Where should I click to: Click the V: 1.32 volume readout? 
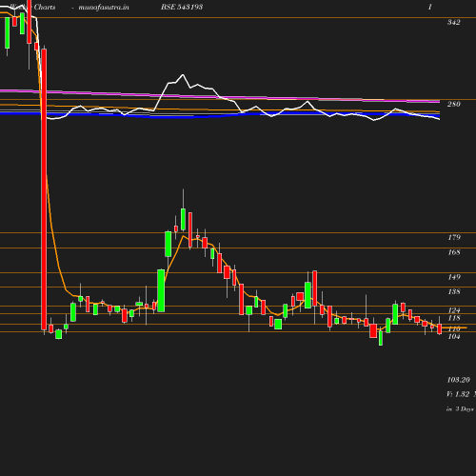pyautogui.click(x=458, y=394)
